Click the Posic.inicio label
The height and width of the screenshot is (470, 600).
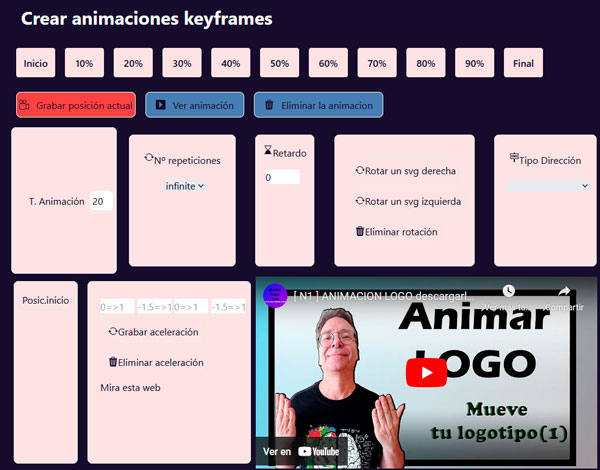[x=46, y=300]
